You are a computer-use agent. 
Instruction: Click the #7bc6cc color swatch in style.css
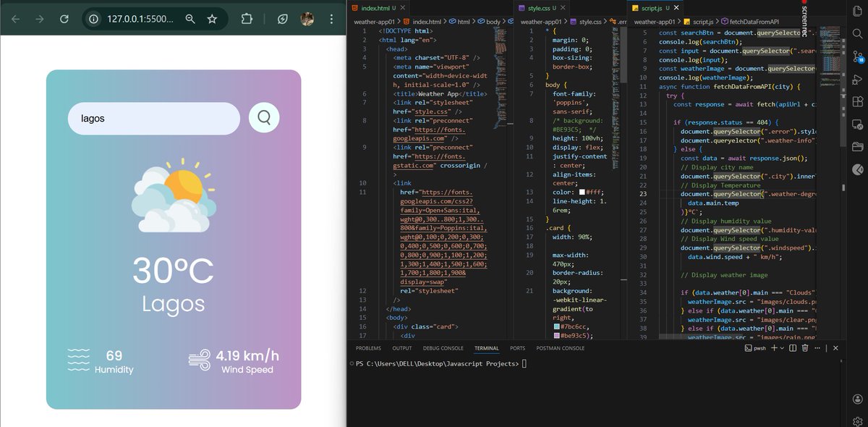(x=556, y=327)
